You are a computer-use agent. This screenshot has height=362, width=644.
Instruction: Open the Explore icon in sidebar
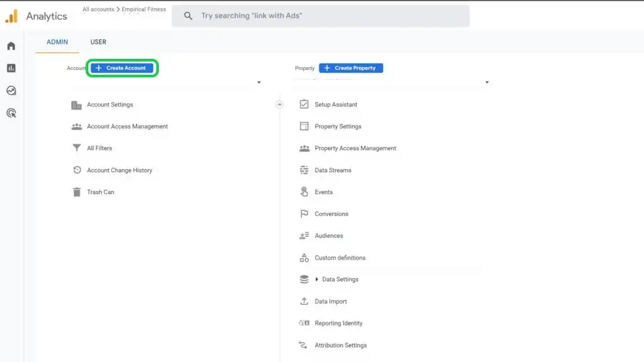[x=11, y=90]
